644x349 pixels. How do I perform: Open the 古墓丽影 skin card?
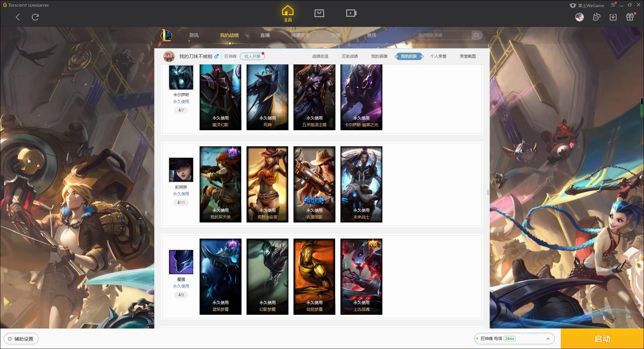[314, 184]
